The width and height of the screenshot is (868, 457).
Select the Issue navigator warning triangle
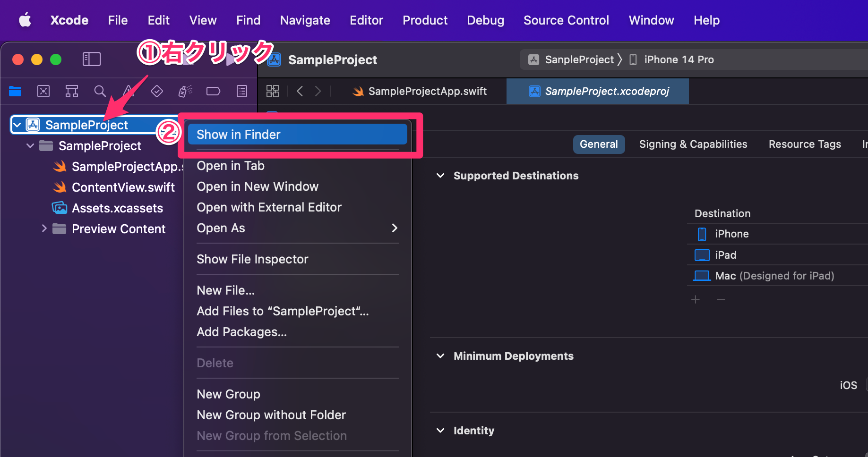129,91
